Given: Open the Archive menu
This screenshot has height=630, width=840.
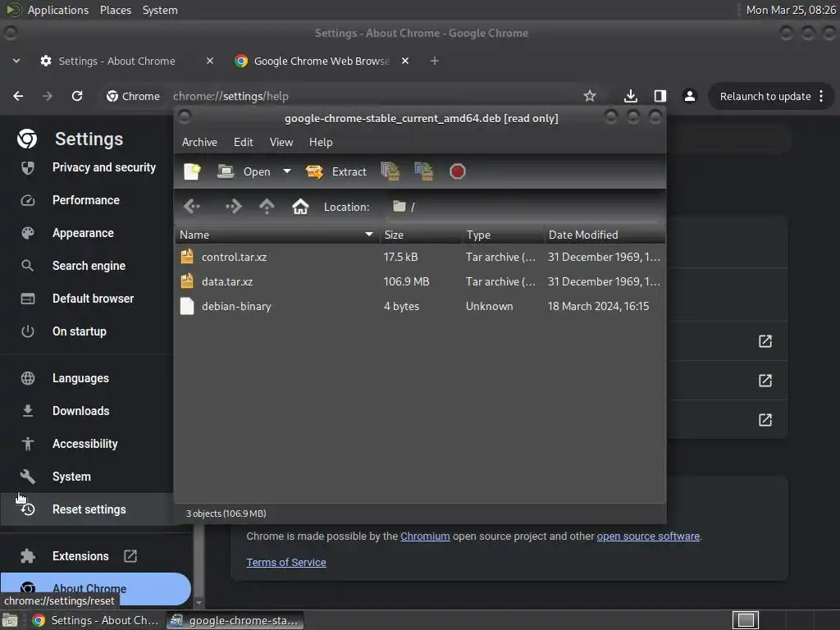Looking at the screenshot, I should [x=200, y=143].
